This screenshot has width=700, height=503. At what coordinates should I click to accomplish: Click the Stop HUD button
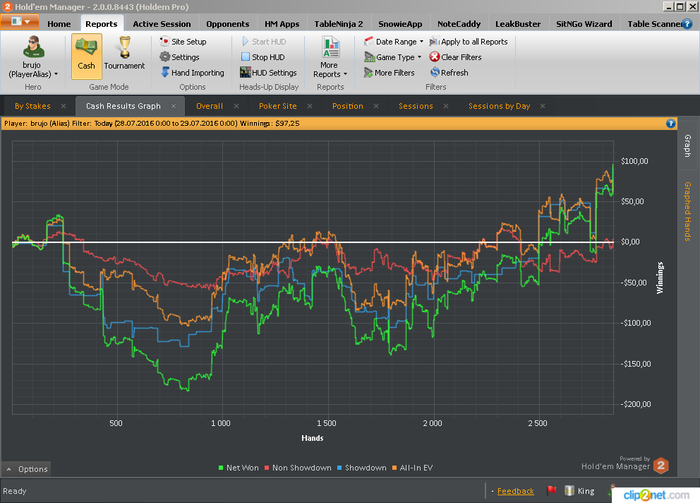(267, 57)
